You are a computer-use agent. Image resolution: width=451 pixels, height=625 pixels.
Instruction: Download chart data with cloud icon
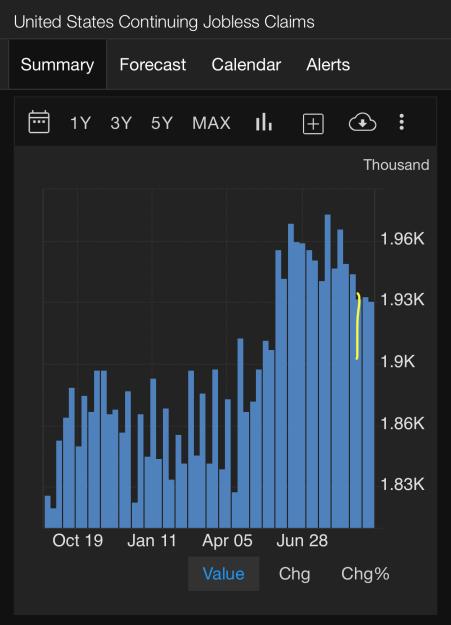click(x=362, y=122)
